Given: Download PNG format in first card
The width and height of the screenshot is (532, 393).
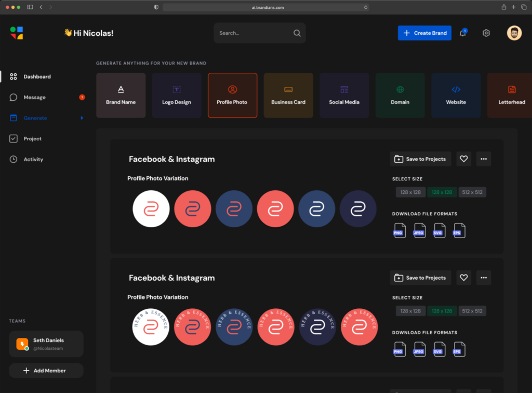Looking at the screenshot, I should 400,231.
